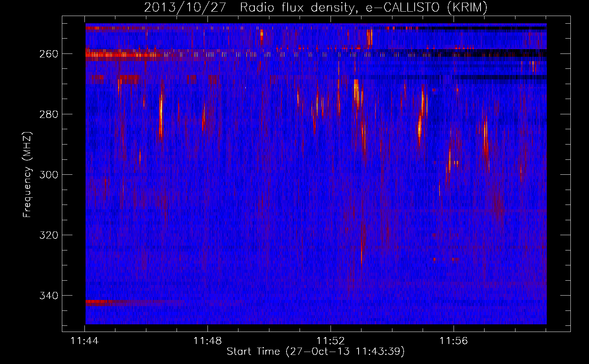Click the 11:48 time tick label
This screenshot has width=589, height=364.
(x=207, y=341)
